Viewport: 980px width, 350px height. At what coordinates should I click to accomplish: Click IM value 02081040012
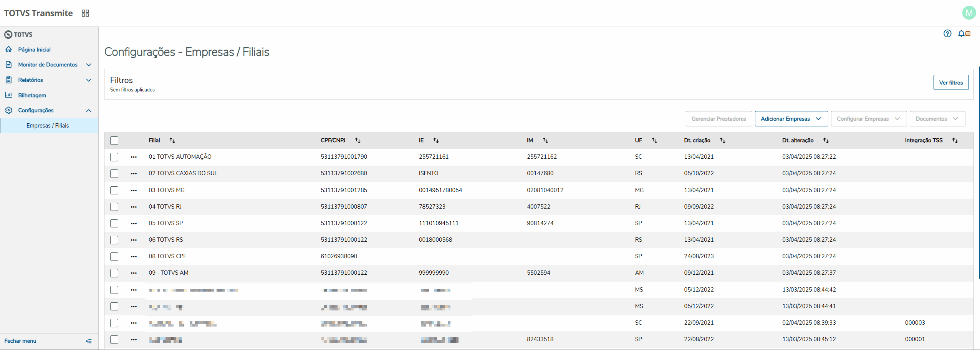pos(545,190)
